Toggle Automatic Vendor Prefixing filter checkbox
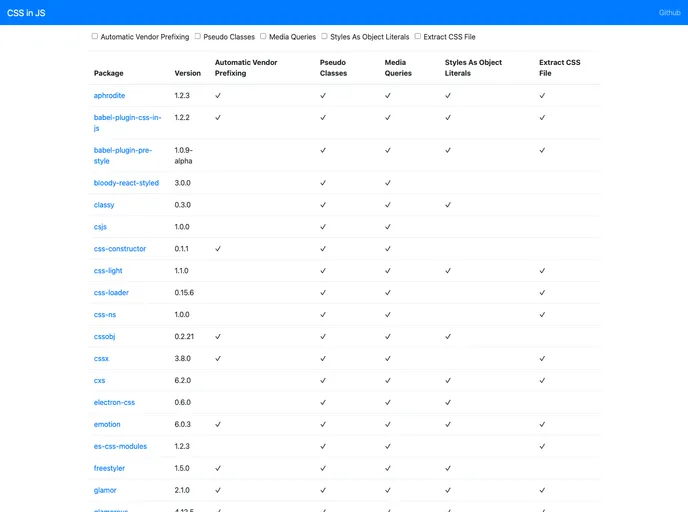Screen dimensions: 688x512 tap(95, 36)
